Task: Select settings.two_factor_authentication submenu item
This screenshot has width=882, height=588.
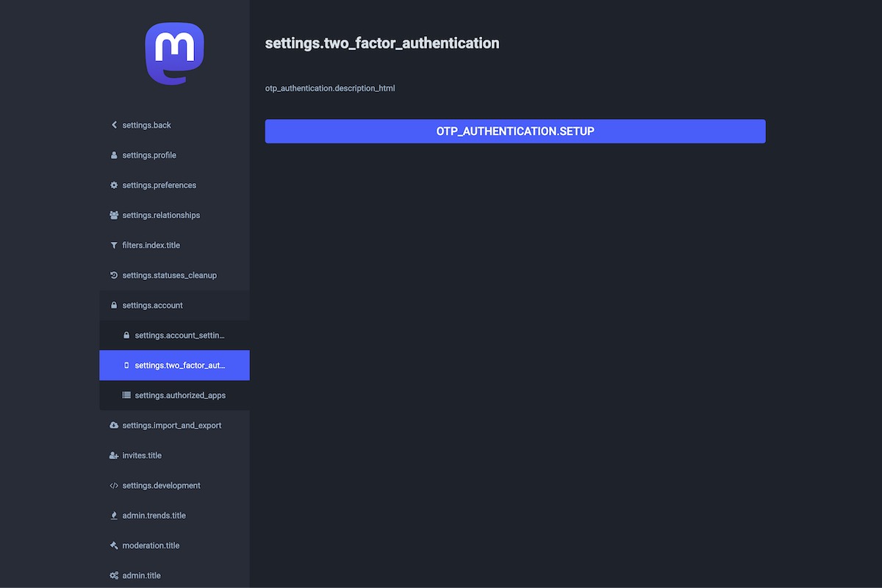Action: point(179,365)
